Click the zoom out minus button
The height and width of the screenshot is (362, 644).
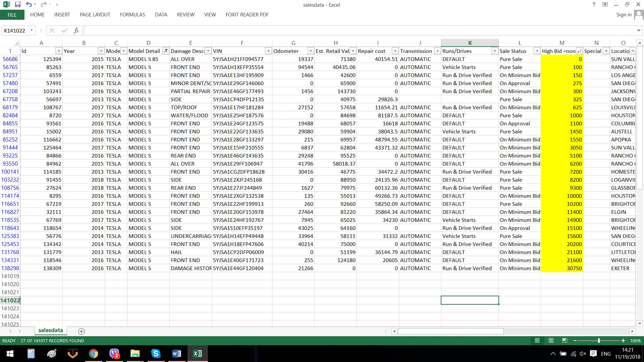pyautogui.click(x=575, y=341)
